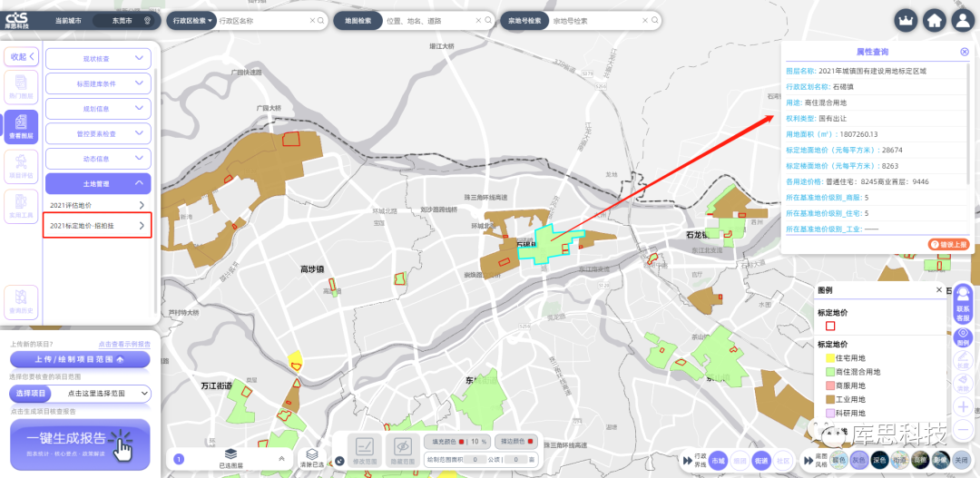The image size is (980, 478).
Task: Switch basemap to 影像 imagery style
Action: click(x=940, y=460)
